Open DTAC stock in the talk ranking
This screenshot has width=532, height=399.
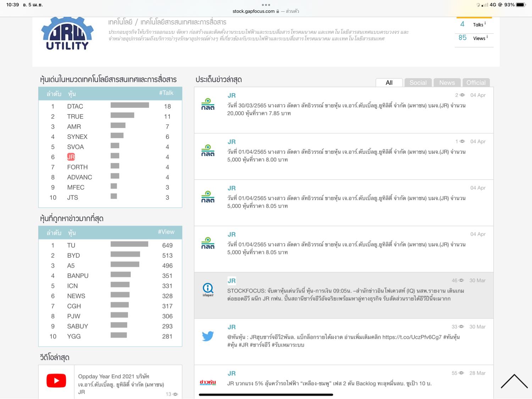pyautogui.click(x=75, y=106)
